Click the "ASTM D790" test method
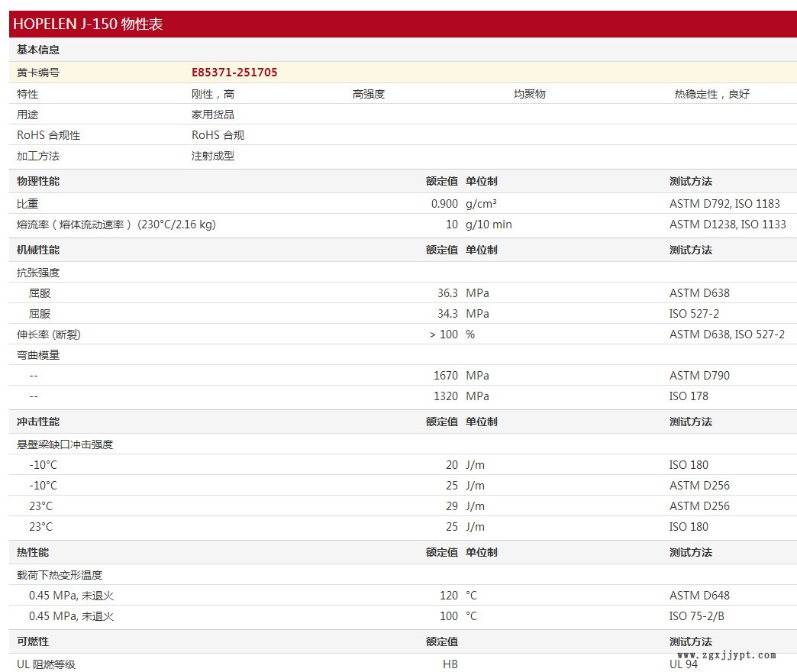Image resolution: width=797 pixels, height=672 pixels. pos(699,376)
